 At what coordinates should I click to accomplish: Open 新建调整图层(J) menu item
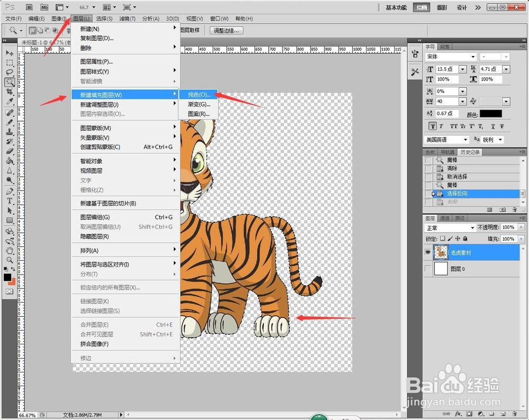pyautogui.click(x=125, y=105)
